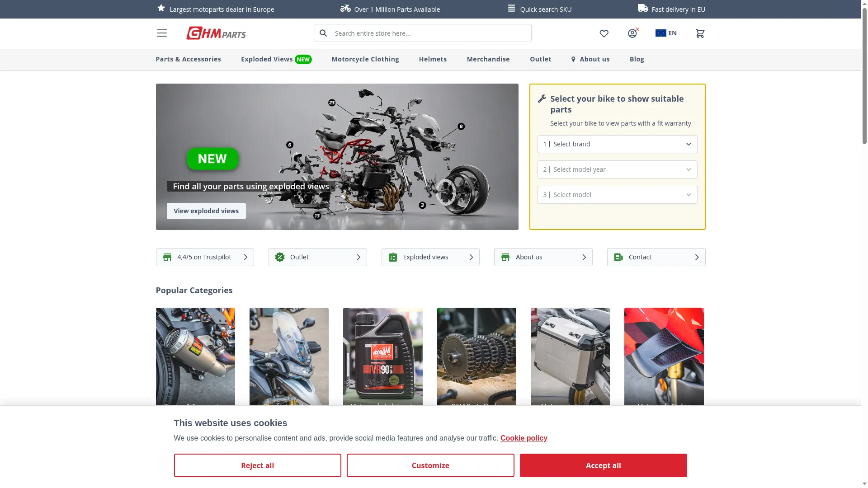The image size is (868, 488).
Task: Click the wrench icon in bike selector
Action: click(542, 99)
